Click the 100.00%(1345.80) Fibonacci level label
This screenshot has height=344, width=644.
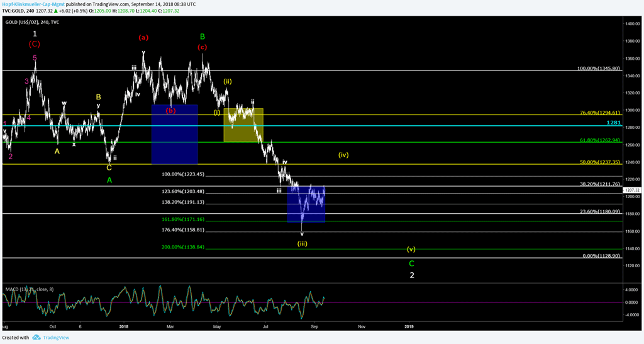point(599,68)
